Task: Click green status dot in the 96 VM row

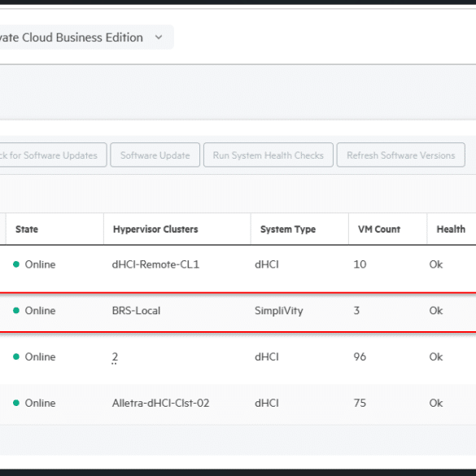Action: coord(16,356)
